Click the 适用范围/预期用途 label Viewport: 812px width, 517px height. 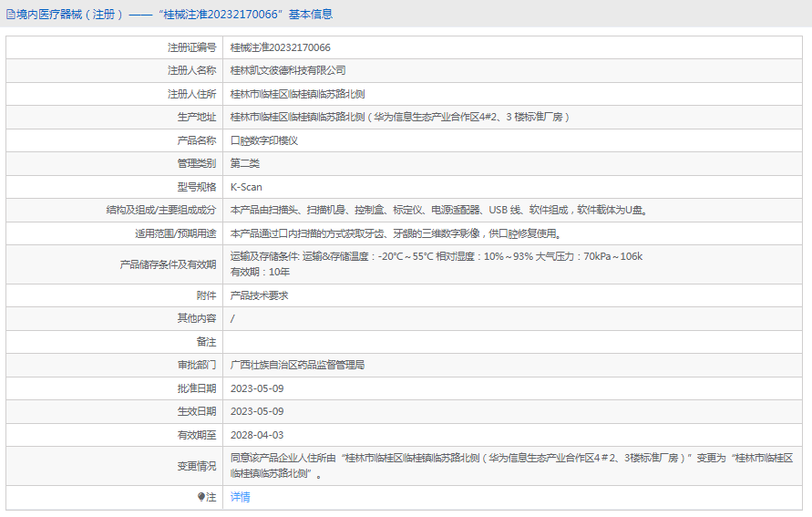[176, 233]
